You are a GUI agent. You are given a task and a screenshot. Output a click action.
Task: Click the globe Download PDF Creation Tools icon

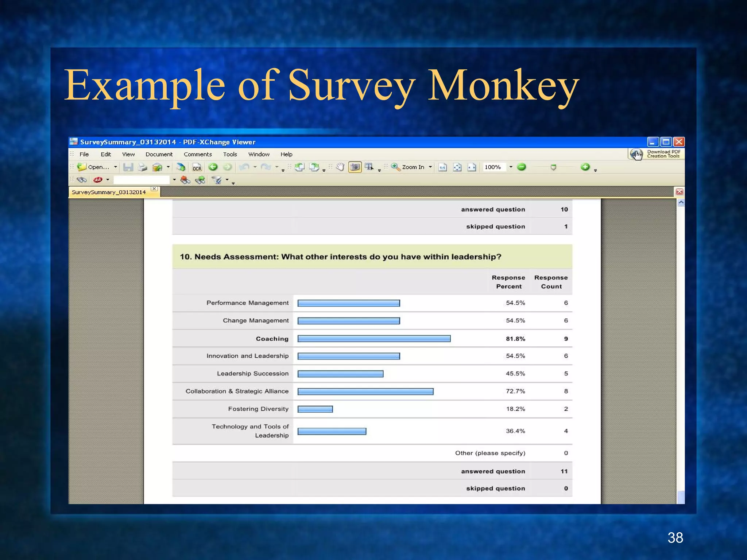(636, 154)
